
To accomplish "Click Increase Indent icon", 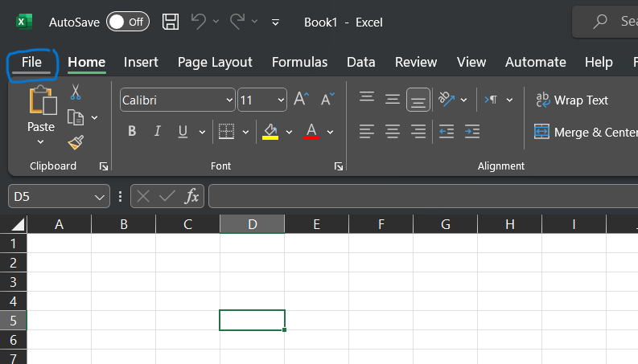I will pyautogui.click(x=472, y=132).
